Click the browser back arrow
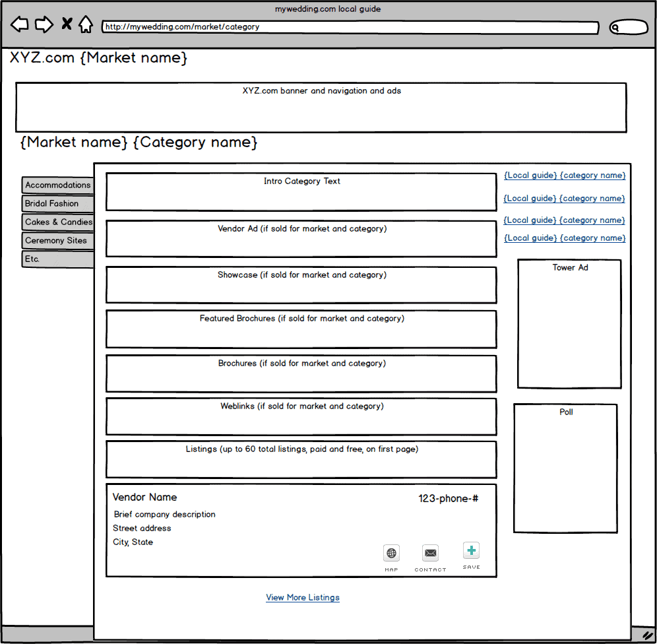This screenshot has width=657, height=644. pos(20,25)
